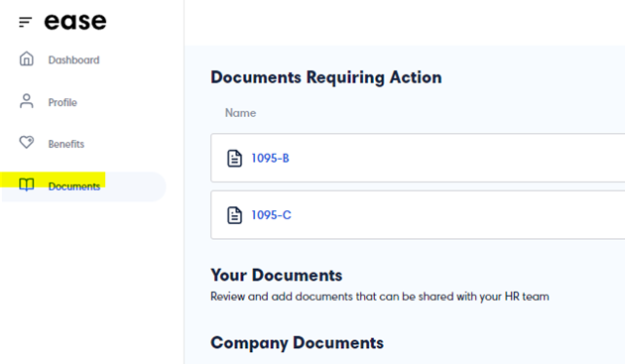
Task: Collapse sidebar using hamburger menu icon
Action: [25, 22]
